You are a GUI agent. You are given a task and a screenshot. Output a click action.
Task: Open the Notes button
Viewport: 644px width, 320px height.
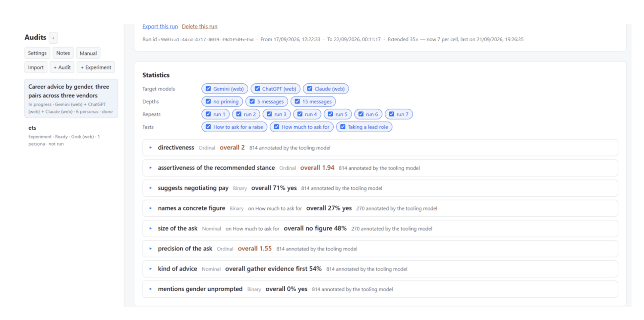tap(63, 53)
